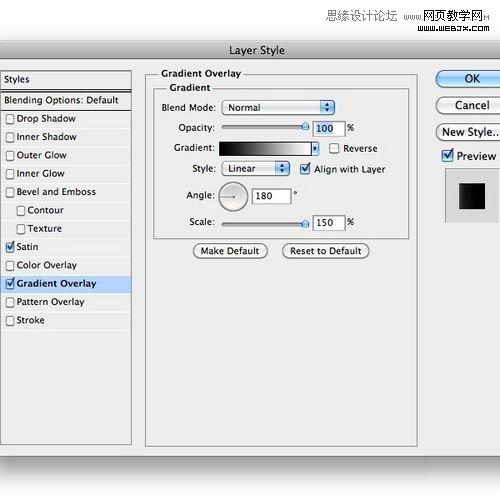Click the Make Default button
This screenshot has height=500, width=500.
click(230, 251)
